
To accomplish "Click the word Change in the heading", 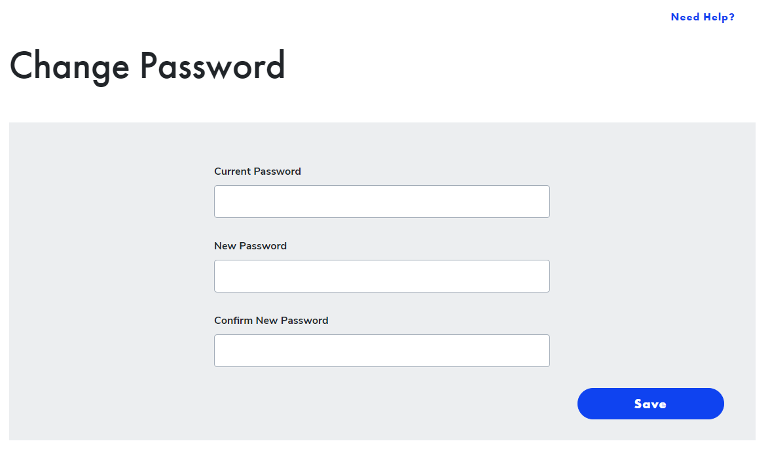I will [x=69, y=67].
